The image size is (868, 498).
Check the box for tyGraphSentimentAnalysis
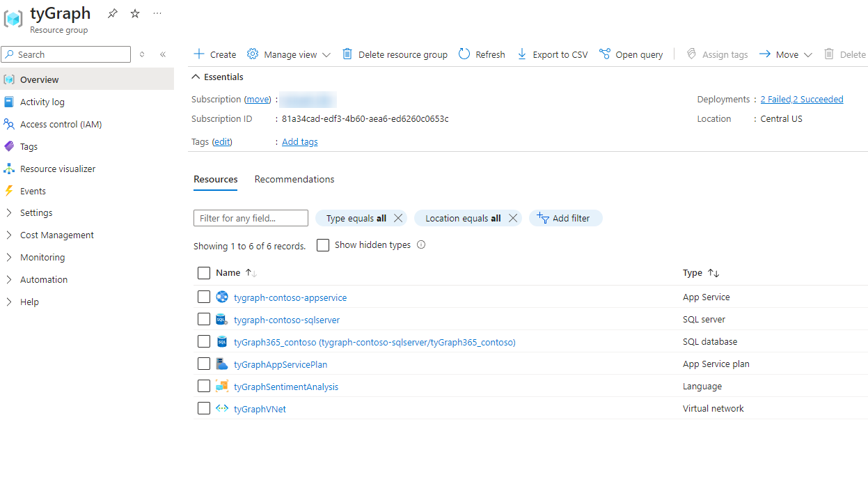(204, 386)
